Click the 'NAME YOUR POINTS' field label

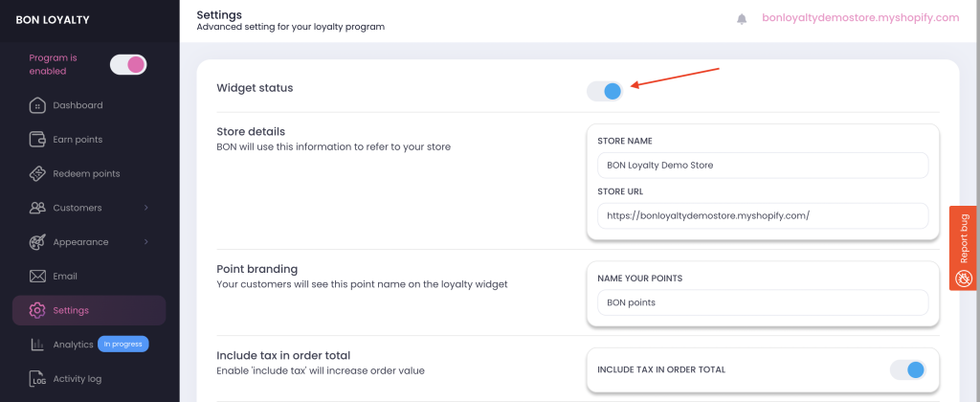pyautogui.click(x=640, y=279)
